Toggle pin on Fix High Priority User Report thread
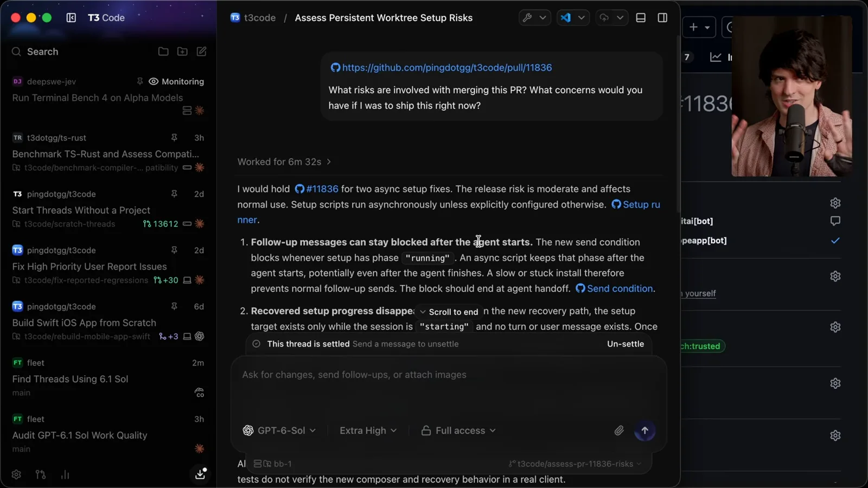The width and height of the screenshot is (868, 488). click(174, 250)
